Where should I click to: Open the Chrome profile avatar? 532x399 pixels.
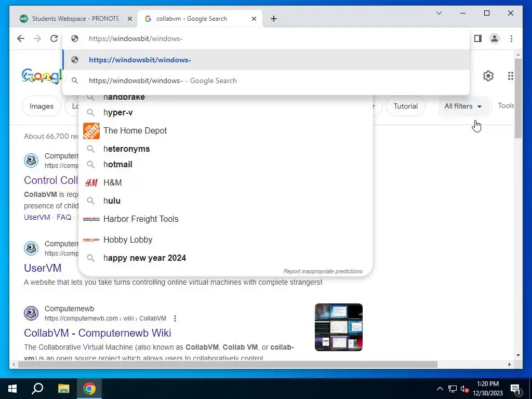coord(495,38)
